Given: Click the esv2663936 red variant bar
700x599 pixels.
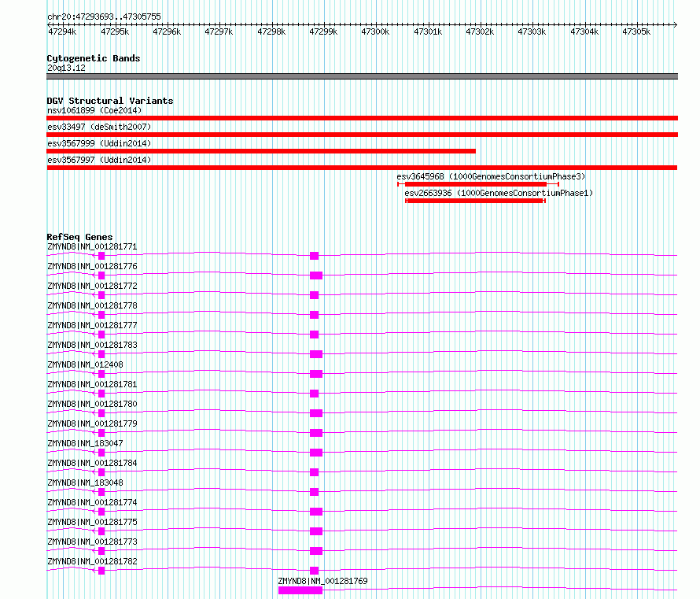Looking at the screenshot, I should click(475, 201).
